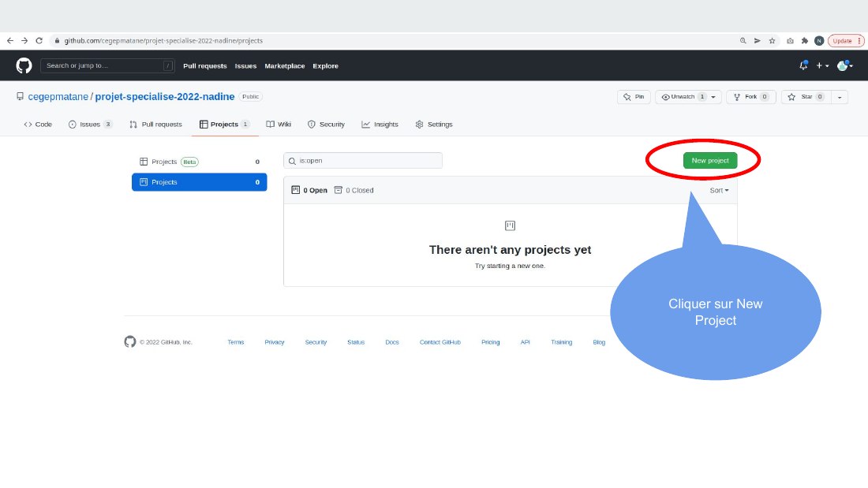Open the Contact GitHub footer link
This screenshot has width=868, height=488.
tap(440, 342)
